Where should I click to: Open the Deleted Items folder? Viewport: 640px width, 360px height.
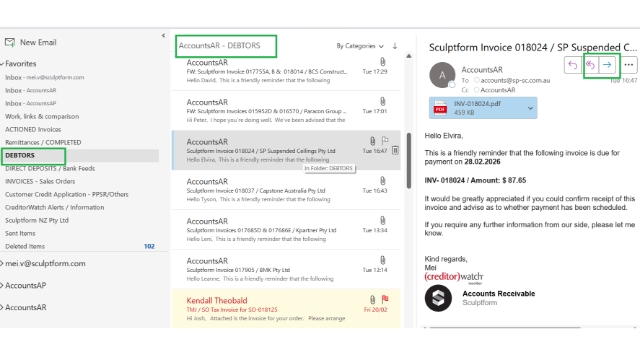25,247
